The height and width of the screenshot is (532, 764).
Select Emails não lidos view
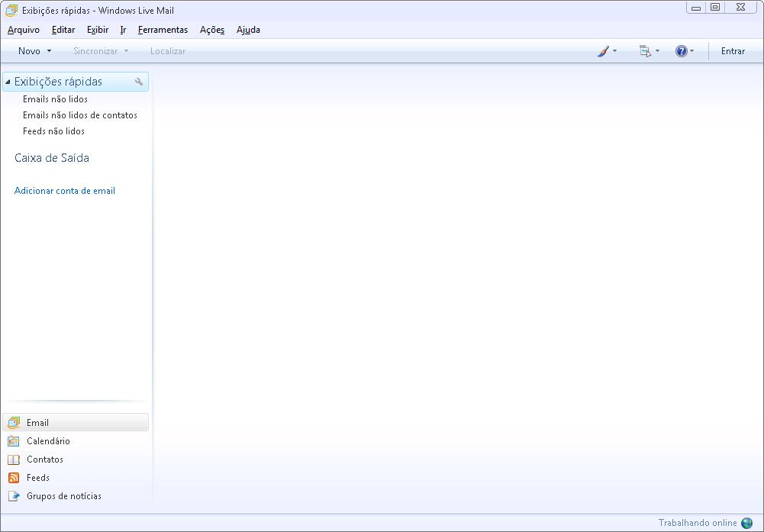[x=55, y=99]
